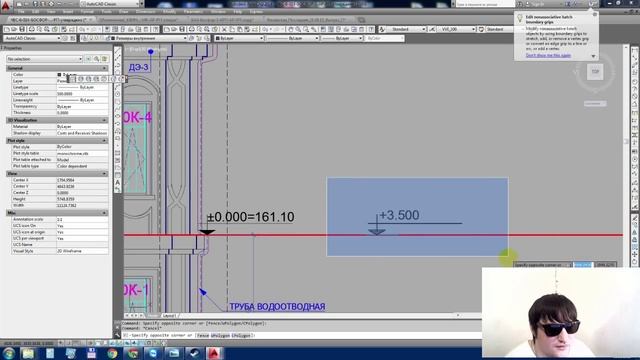Select the ДЭ-3 label in drawing
The height and width of the screenshot is (360, 640).
[x=138, y=67]
